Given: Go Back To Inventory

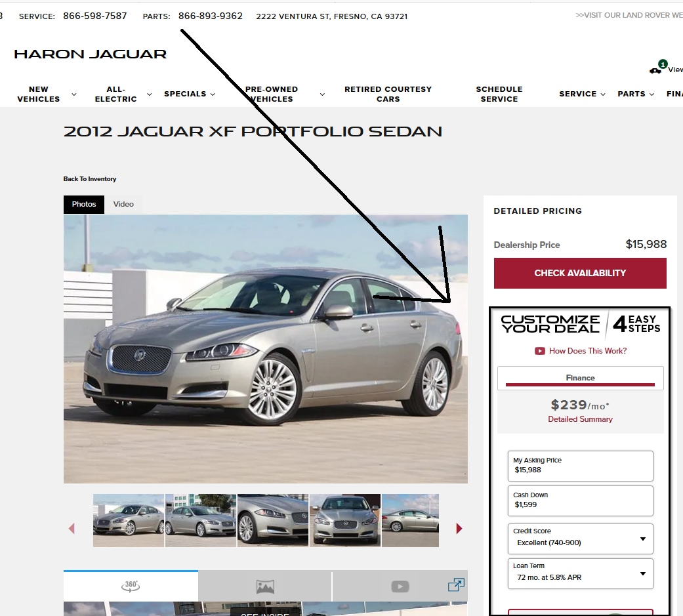Looking at the screenshot, I should 90,179.
